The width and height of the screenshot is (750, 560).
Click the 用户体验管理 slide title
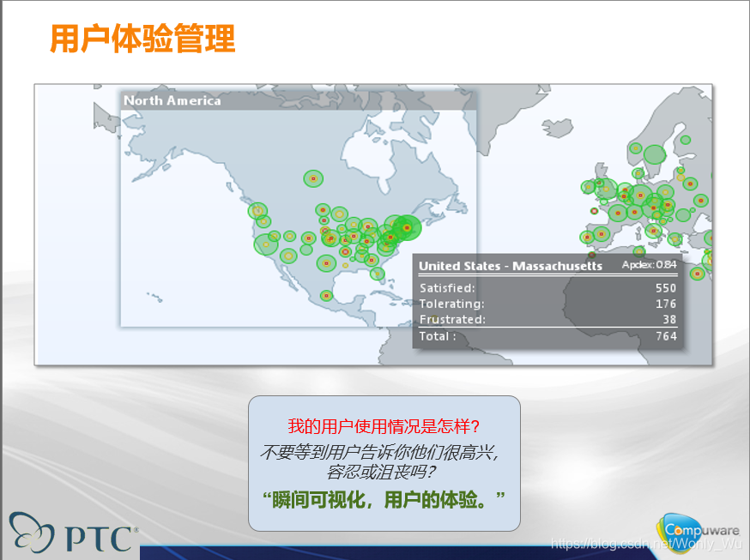click(x=142, y=39)
